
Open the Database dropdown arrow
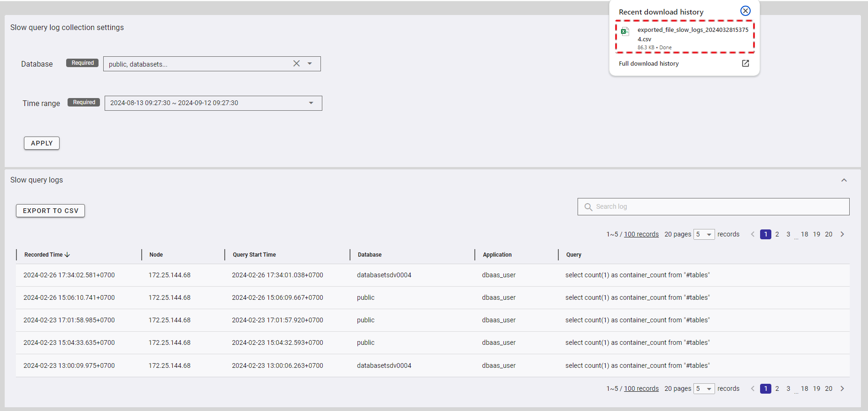click(x=310, y=64)
